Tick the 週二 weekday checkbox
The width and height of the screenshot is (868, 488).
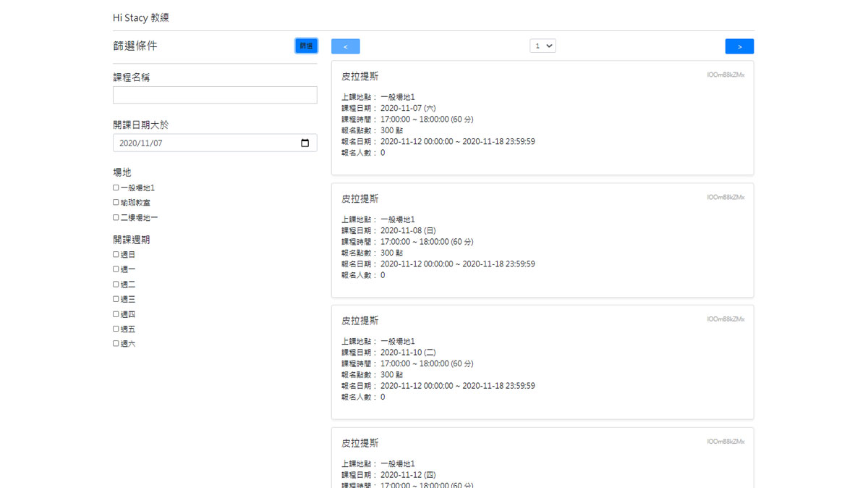116,285
